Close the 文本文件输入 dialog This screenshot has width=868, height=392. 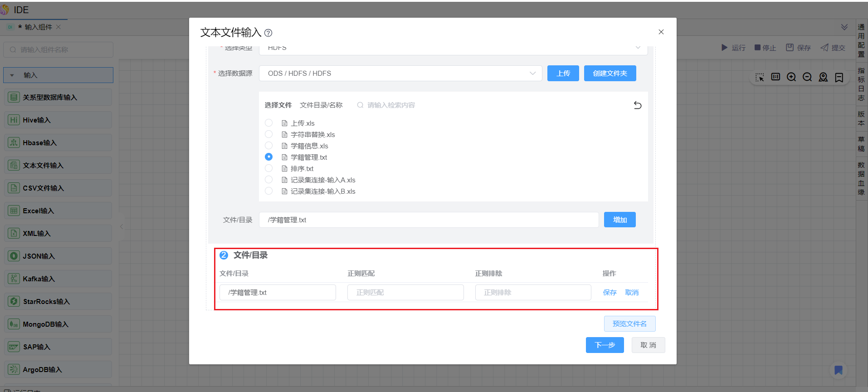tap(661, 32)
